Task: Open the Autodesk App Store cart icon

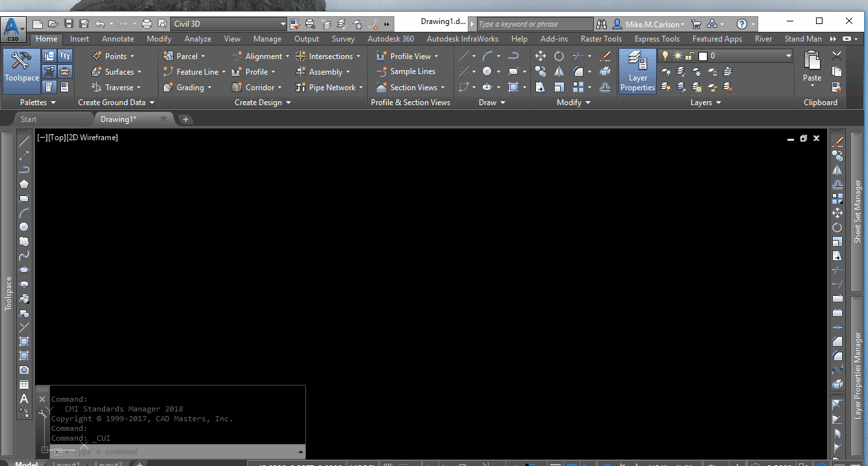Action: (696, 24)
